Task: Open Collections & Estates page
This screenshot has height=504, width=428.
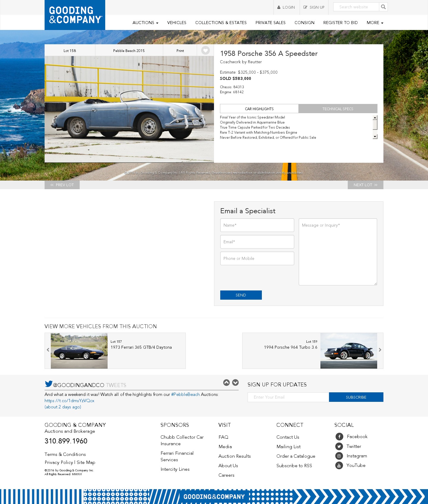Action: pos(221,23)
